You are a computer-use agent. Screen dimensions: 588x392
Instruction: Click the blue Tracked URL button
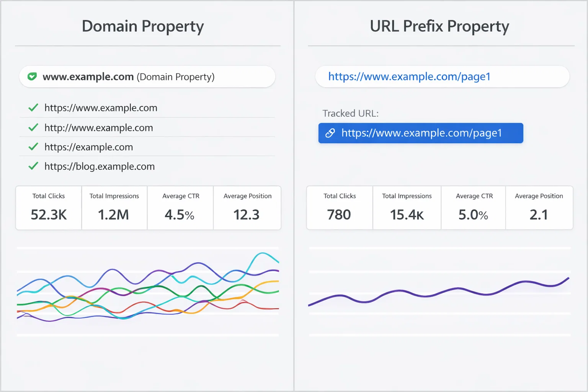click(x=420, y=133)
